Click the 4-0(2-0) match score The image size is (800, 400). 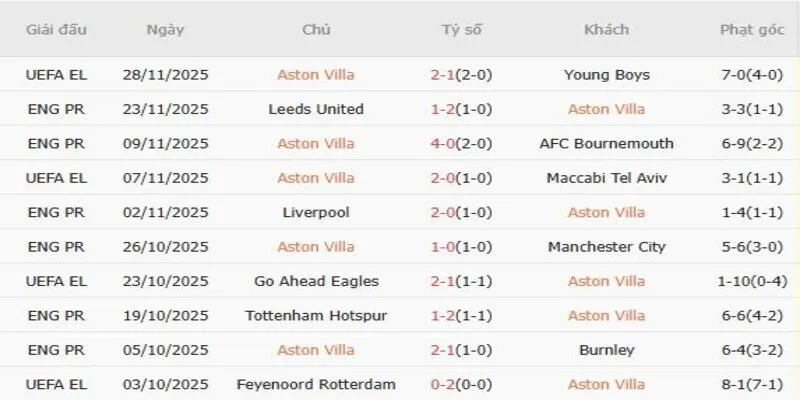pos(461,144)
